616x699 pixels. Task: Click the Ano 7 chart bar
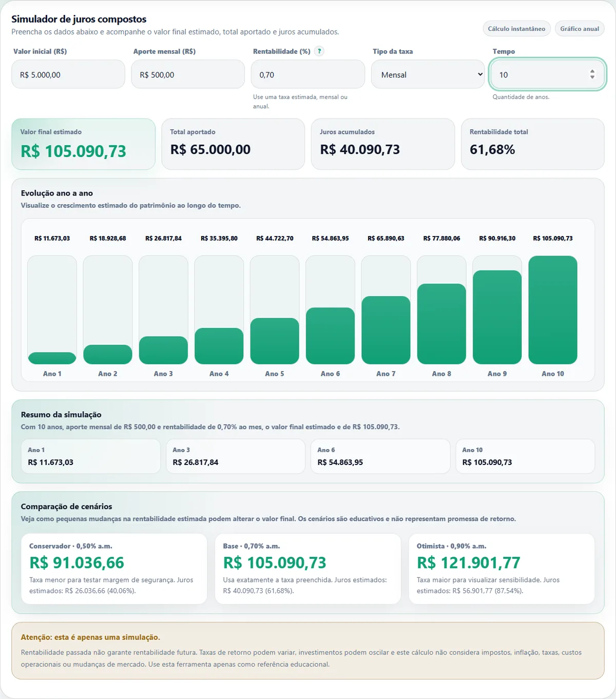386,330
